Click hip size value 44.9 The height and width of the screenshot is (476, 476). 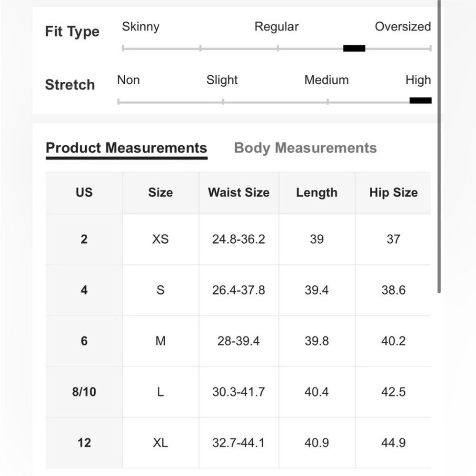(394, 443)
